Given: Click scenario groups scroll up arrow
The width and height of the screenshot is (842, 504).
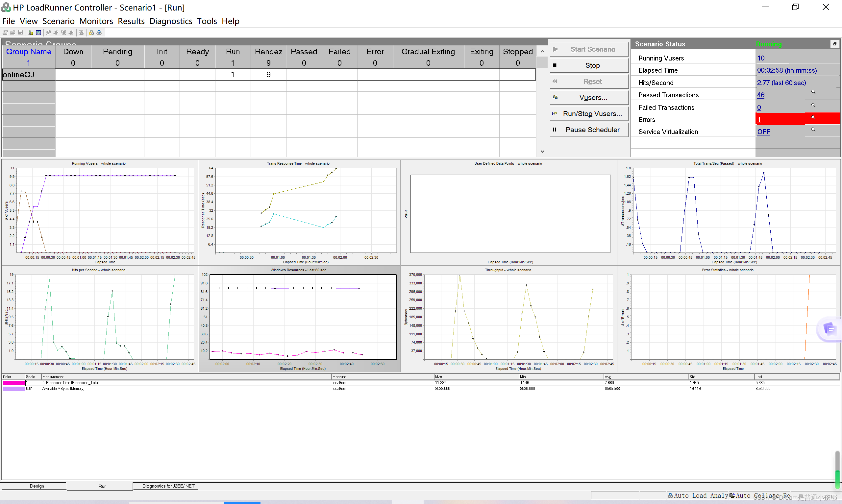Looking at the screenshot, I should (542, 52).
